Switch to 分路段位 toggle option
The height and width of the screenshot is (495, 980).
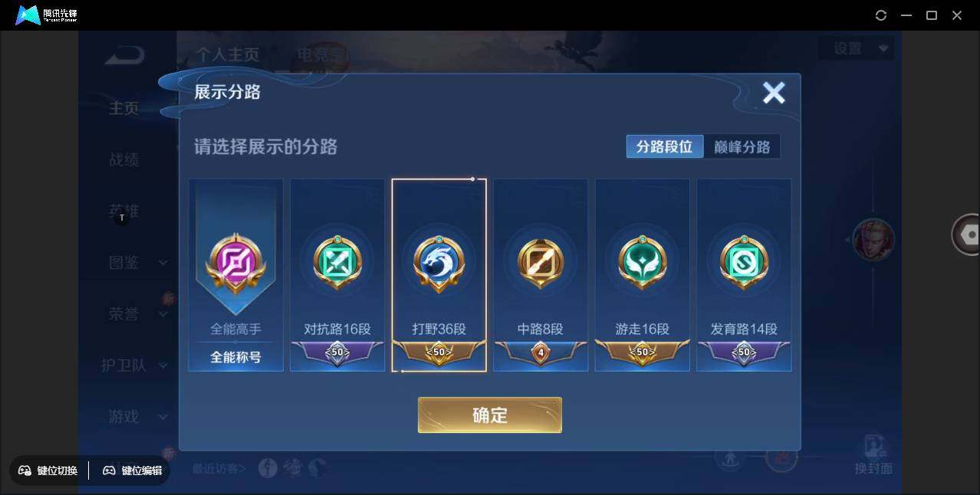pos(665,146)
